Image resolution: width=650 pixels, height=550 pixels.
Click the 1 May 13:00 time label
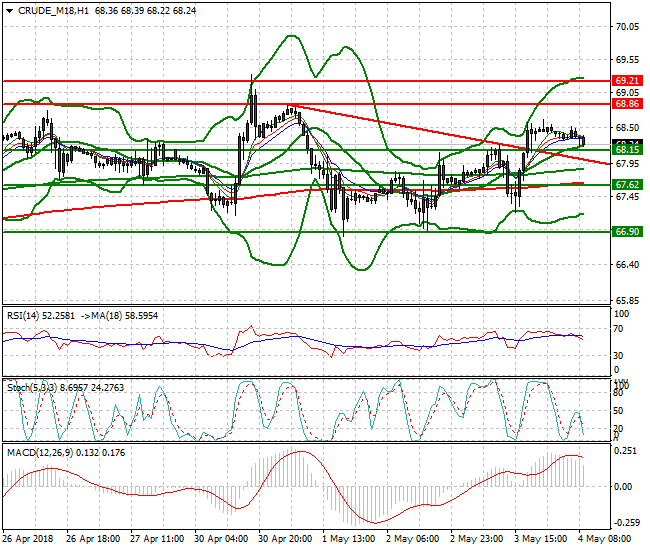pos(348,539)
